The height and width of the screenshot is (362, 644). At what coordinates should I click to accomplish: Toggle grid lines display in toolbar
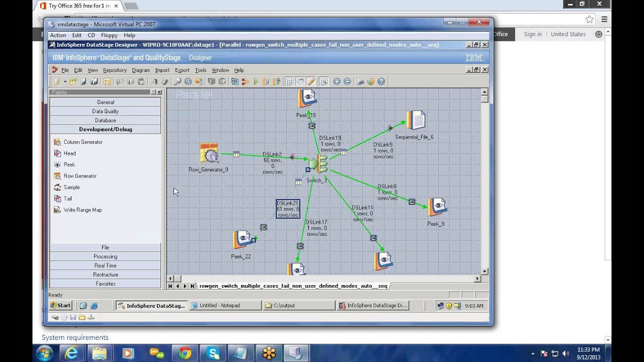pyautogui.click(x=290, y=81)
